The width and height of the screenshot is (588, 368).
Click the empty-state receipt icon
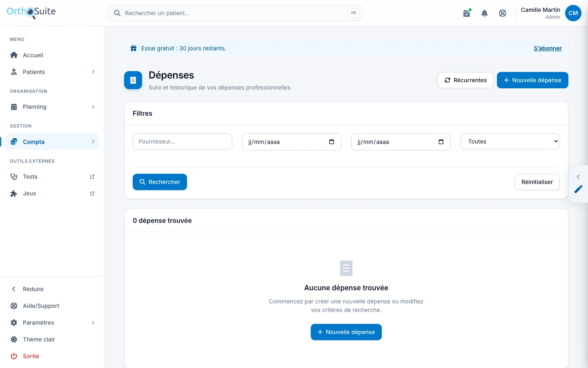pos(346,268)
